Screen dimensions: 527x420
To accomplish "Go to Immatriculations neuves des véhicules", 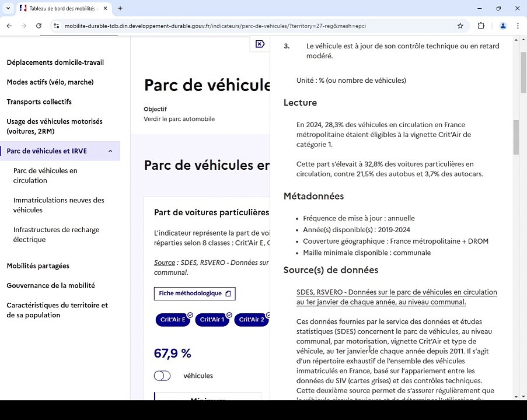I will click(x=59, y=205).
